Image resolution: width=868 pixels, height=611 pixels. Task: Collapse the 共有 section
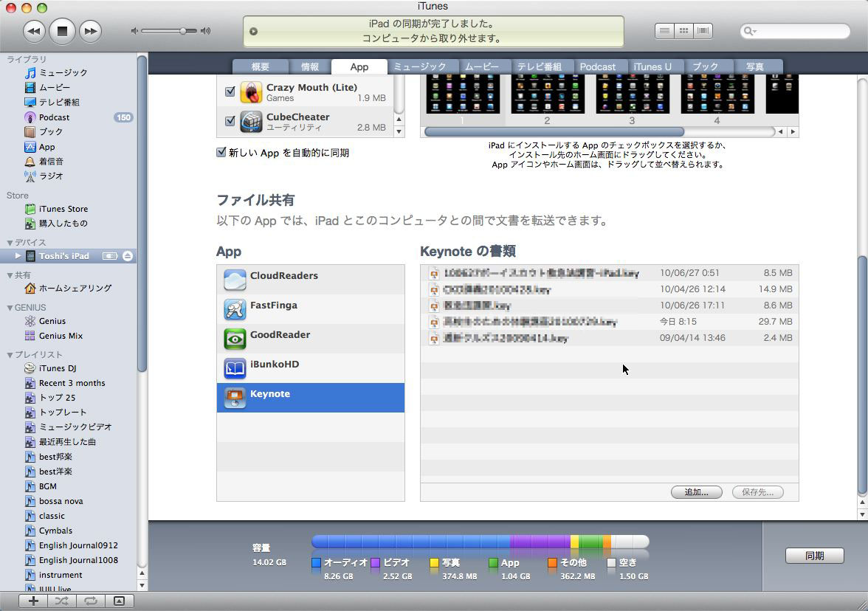click(10, 275)
